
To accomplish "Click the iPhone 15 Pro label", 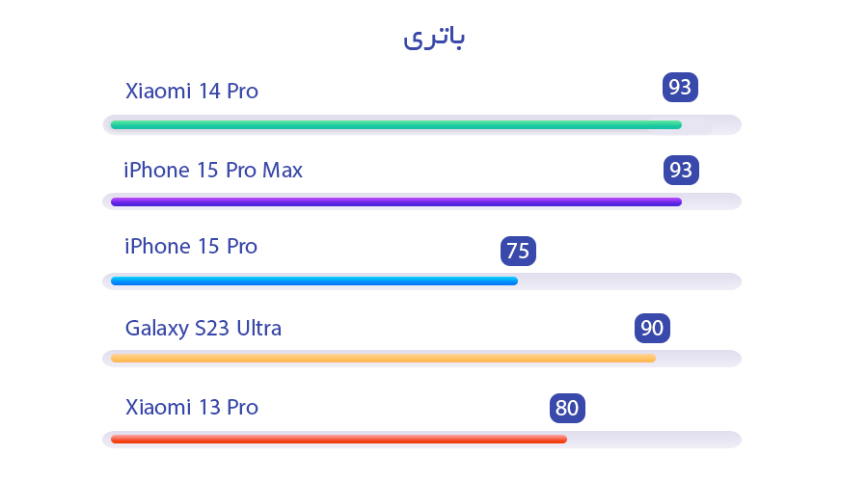I will click(191, 247).
